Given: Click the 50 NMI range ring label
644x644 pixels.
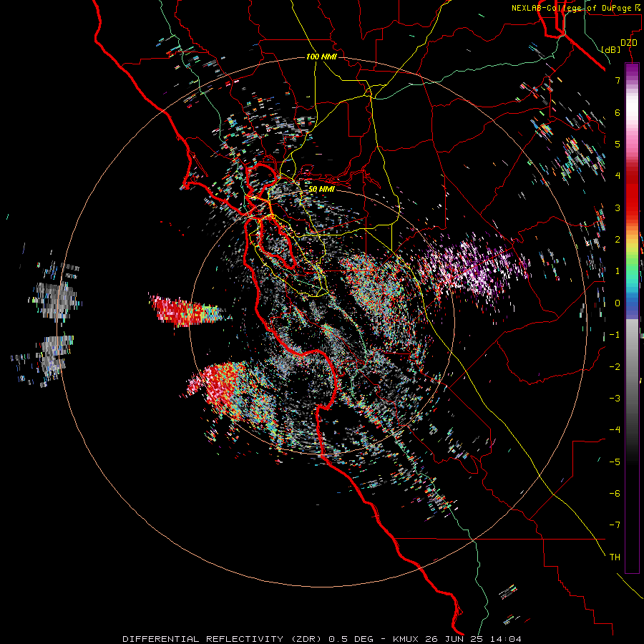Looking at the screenshot, I should click(321, 189).
